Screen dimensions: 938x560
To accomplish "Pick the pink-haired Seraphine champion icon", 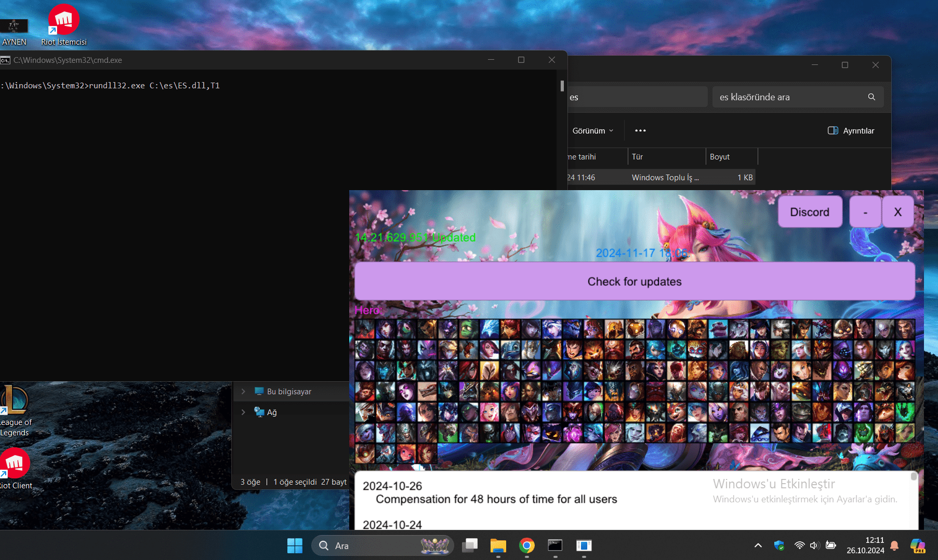I will (490, 412).
